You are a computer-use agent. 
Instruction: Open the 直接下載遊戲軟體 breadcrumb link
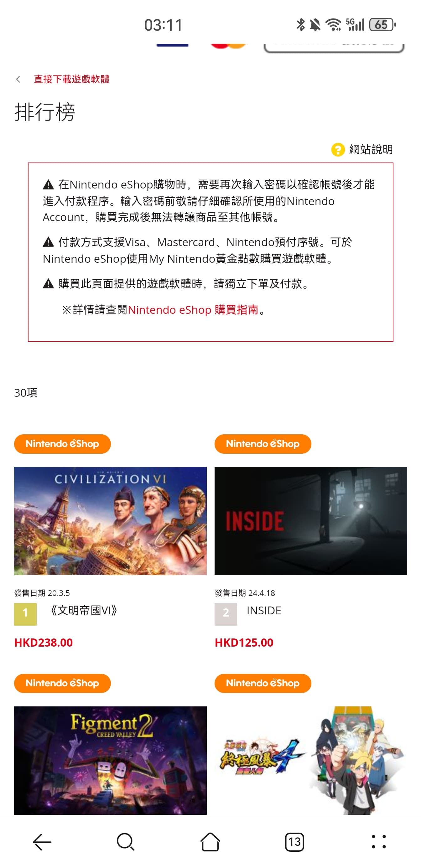click(71, 79)
